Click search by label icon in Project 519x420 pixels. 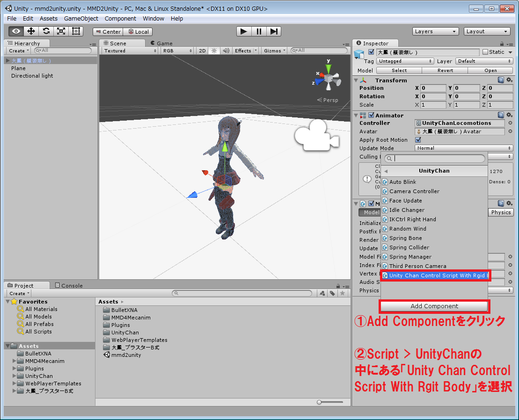point(332,293)
